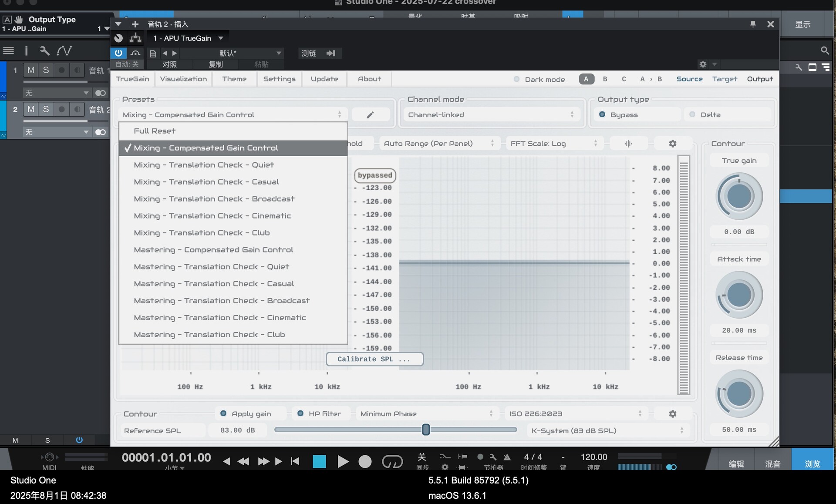Open the Contour row gear settings
This screenshot has height=504, width=836.
pyautogui.click(x=672, y=414)
